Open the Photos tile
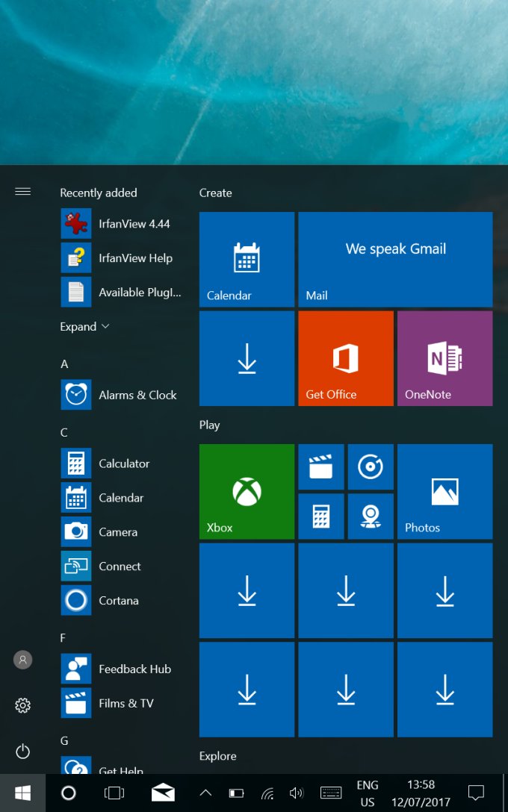This screenshot has width=508, height=812. 444,491
